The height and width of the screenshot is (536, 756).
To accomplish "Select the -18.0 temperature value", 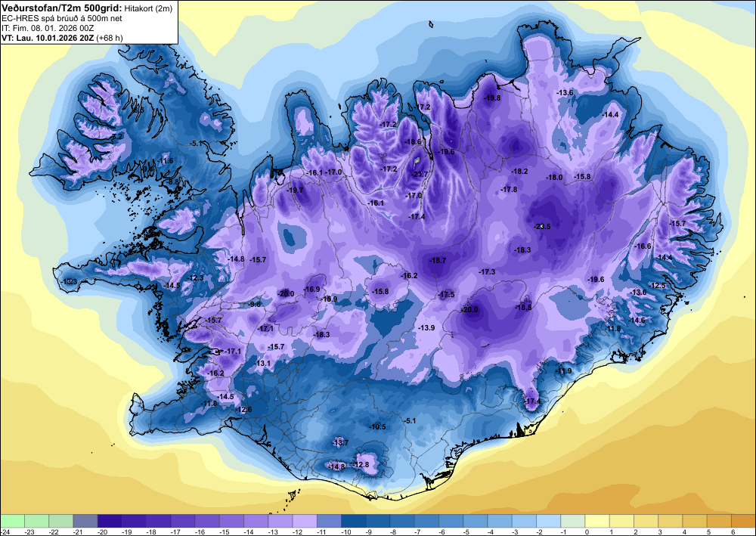I will click(x=554, y=178).
